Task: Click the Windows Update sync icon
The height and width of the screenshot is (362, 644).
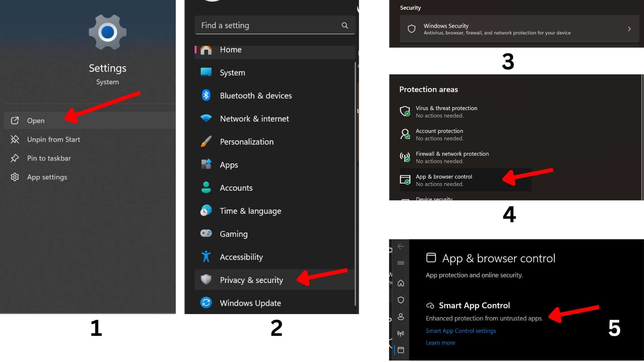Action: coord(206,303)
